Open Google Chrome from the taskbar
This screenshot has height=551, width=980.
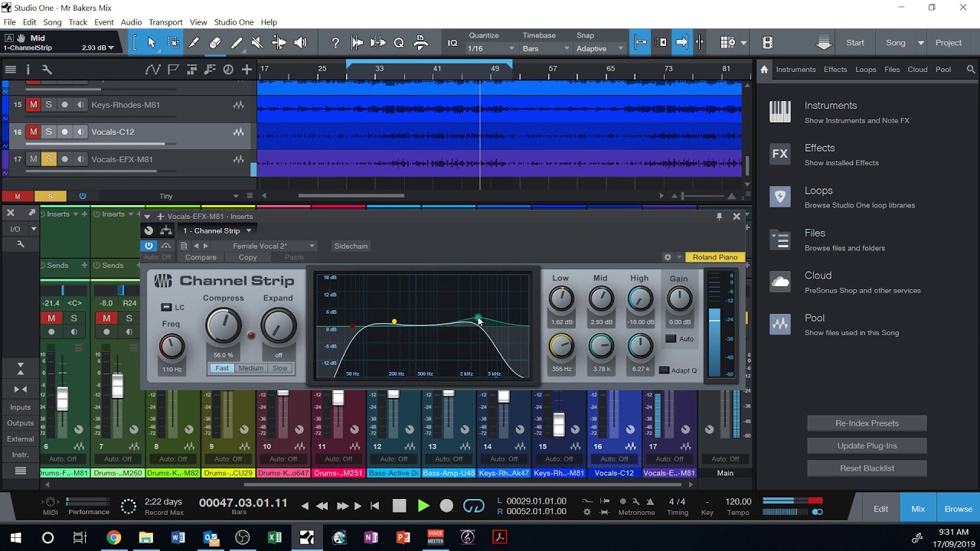[113, 537]
